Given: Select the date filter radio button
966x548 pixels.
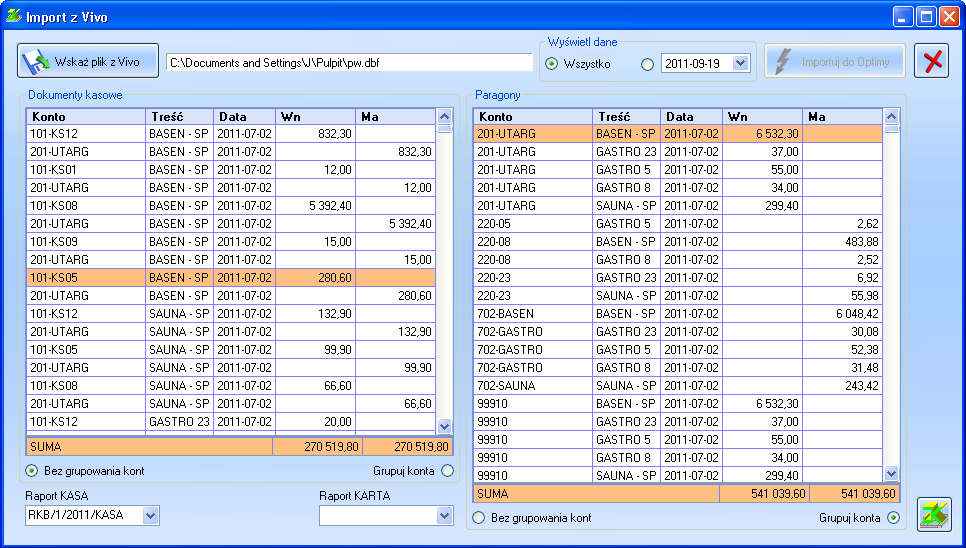Looking at the screenshot, I should point(647,63).
